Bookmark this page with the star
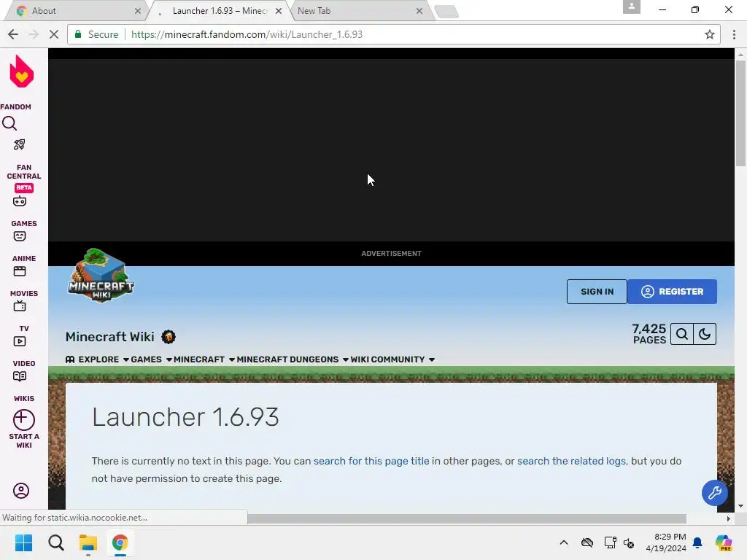The width and height of the screenshot is (747, 560). tap(709, 34)
